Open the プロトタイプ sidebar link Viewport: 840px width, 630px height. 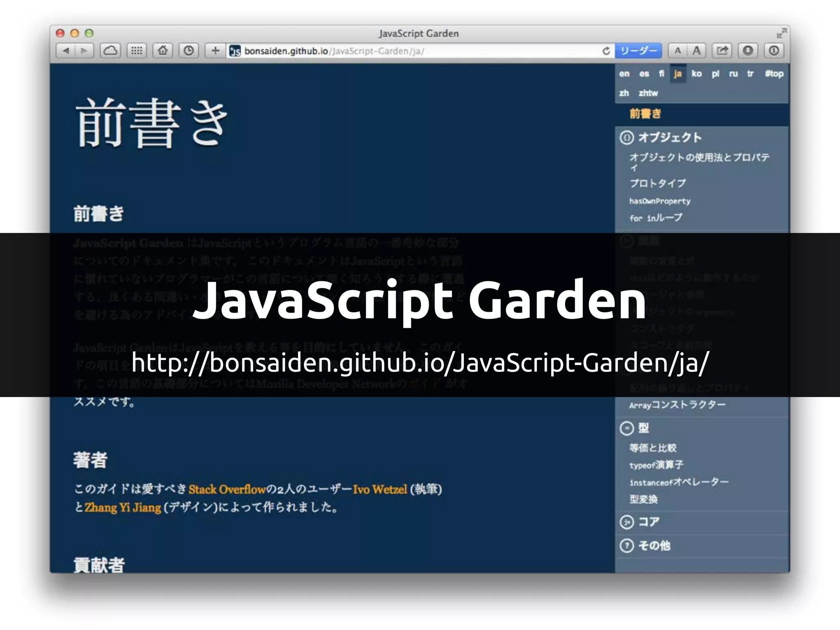pos(657,183)
